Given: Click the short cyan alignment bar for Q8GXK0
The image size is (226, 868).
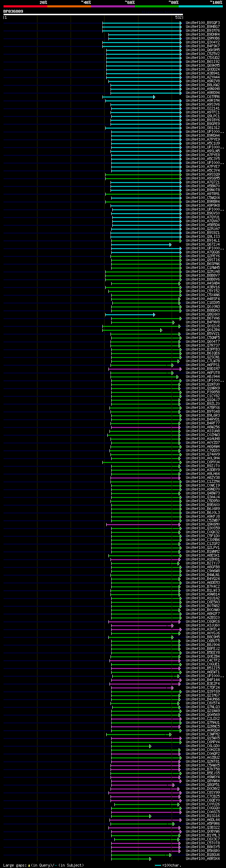Looking at the screenshot, I should (130, 315).
